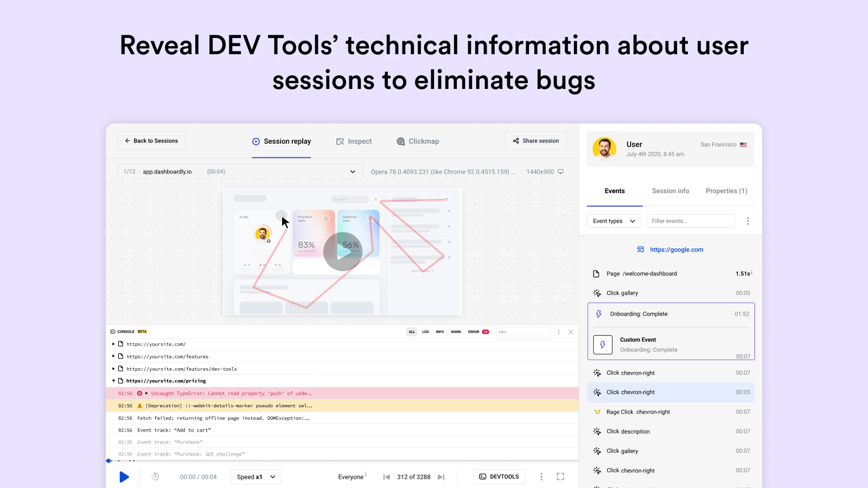Viewport: 868px width, 488px height.
Task: Collapse the https://yoursite.com/pricing log group
Action: (113, 380)
